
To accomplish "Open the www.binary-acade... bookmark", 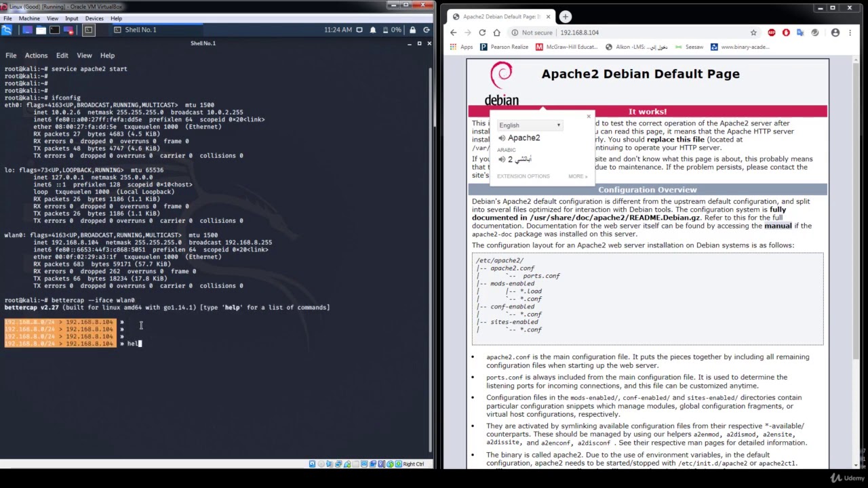I will [x=740, y=47].
